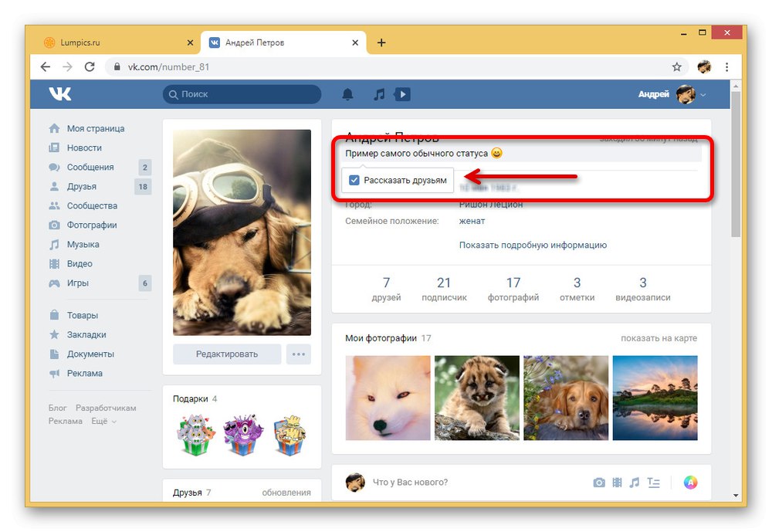Click the Редактировать button
The image size is (772, 532).
[227, 354]
